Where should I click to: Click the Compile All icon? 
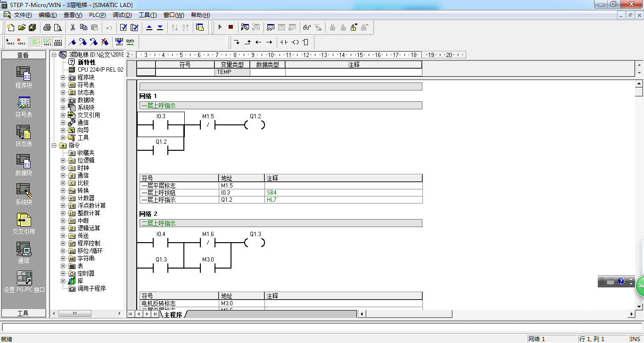point(134,27)
